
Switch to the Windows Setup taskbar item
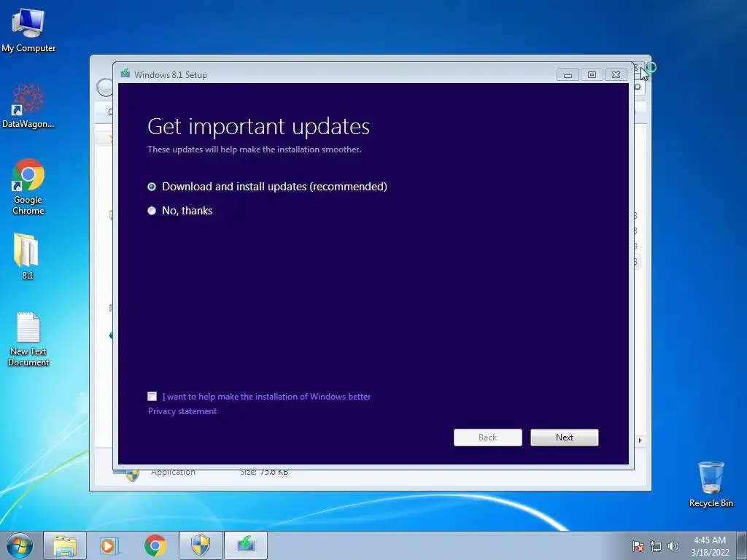[246, 545]
